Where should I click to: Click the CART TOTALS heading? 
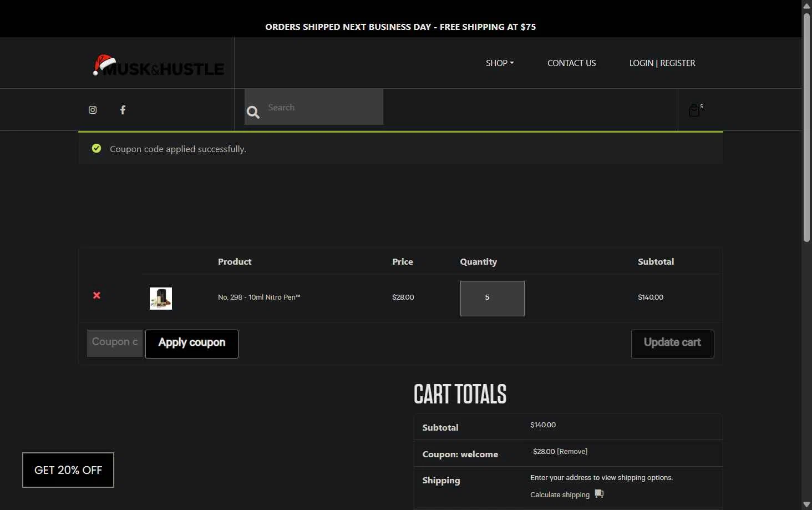point(460,395)
